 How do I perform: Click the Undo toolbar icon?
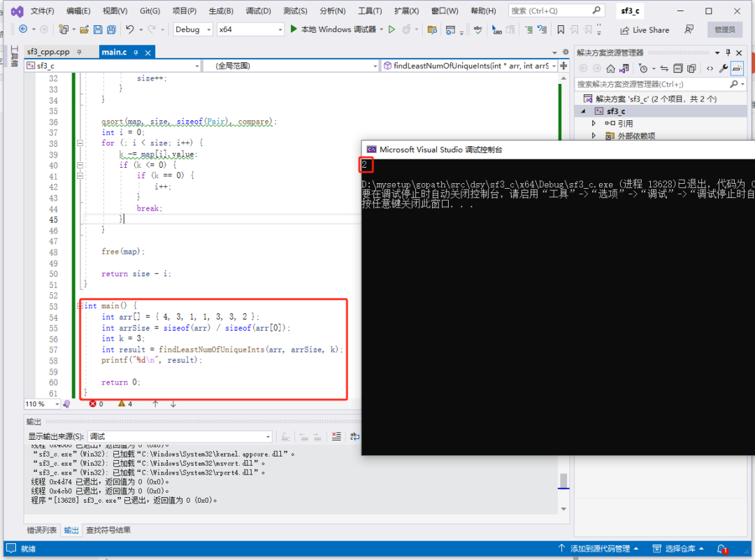(x=130, y=29)
